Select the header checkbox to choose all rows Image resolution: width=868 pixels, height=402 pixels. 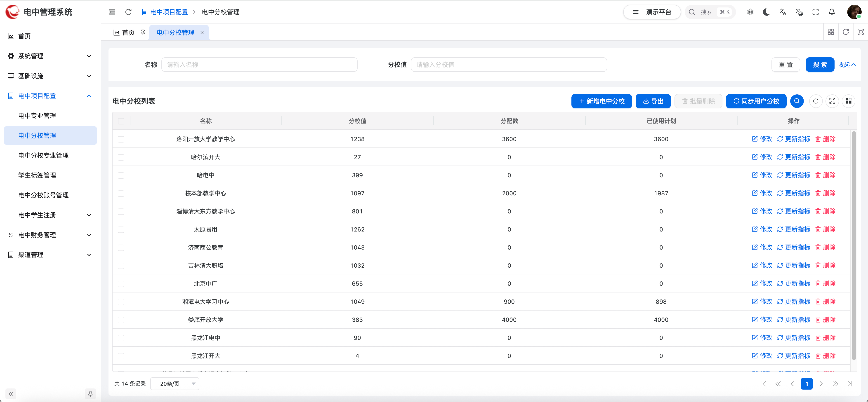point(121,121)
